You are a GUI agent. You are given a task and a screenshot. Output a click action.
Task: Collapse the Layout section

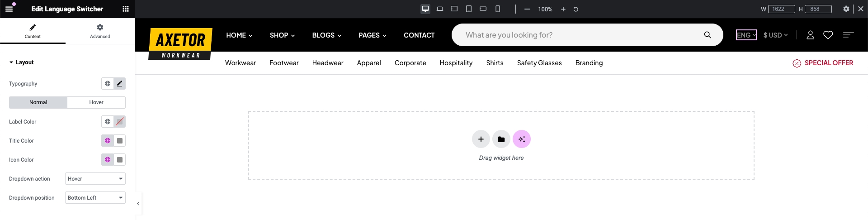[21, 62]
